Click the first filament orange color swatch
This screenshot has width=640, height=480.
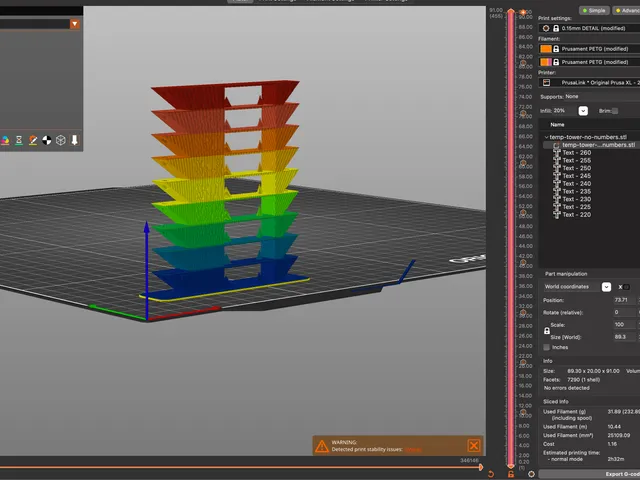tap(546, 49)
